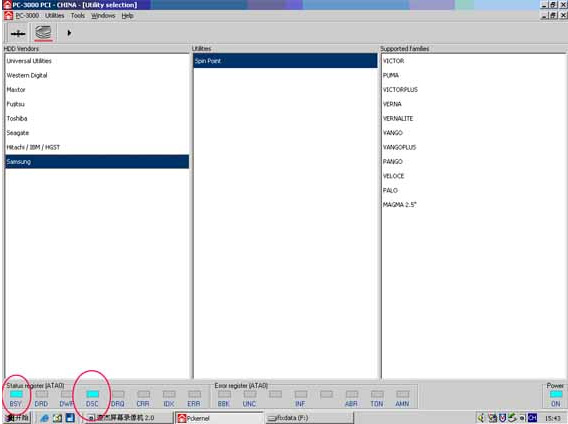Click the volume speaker tray icon
This screenshot has width=568, height=424.
pos(481,418)
